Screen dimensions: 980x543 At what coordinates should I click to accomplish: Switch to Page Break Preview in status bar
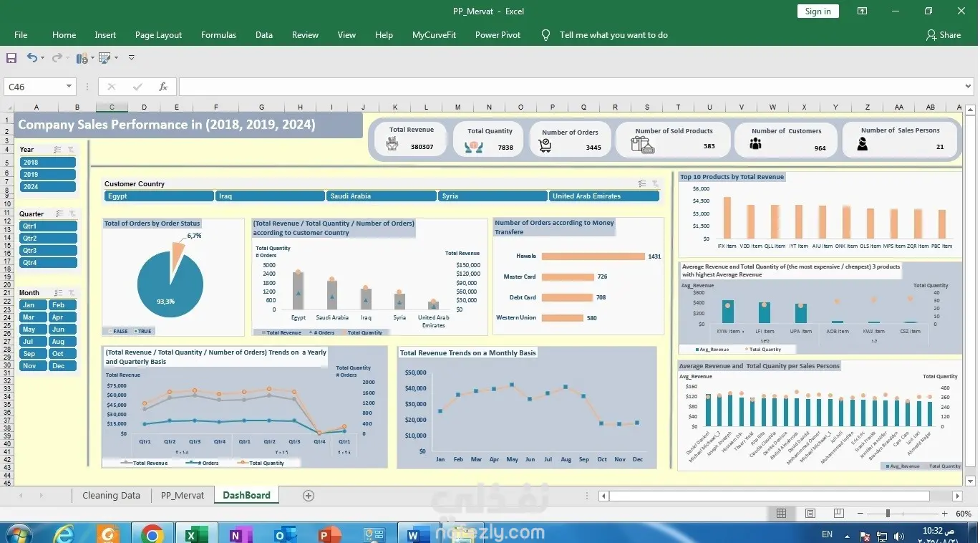pos(838,514)
